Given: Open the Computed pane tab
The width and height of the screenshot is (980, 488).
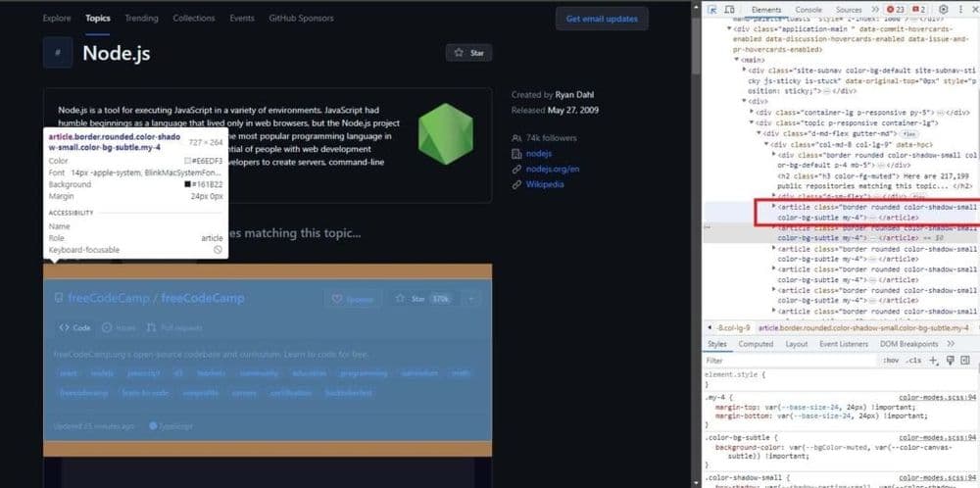Looking at the screenshot, I should 756,344.
